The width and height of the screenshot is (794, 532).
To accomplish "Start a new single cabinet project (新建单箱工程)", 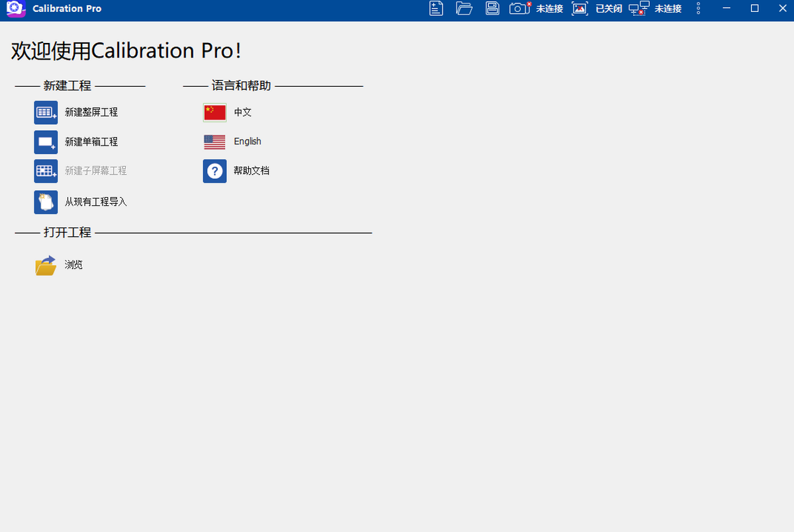I will coord(76,142).
